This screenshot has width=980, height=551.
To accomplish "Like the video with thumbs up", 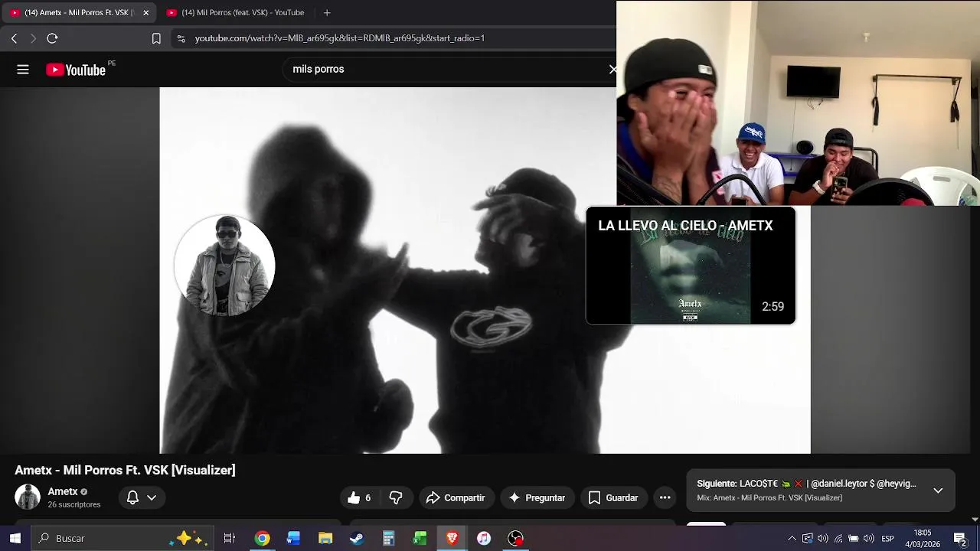I will [x=361, y=497].
